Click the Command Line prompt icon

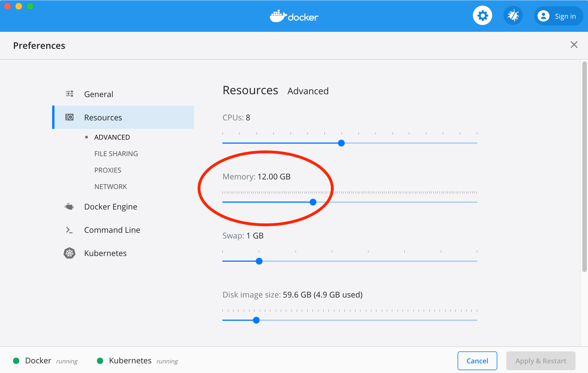(x=69, y=230)
